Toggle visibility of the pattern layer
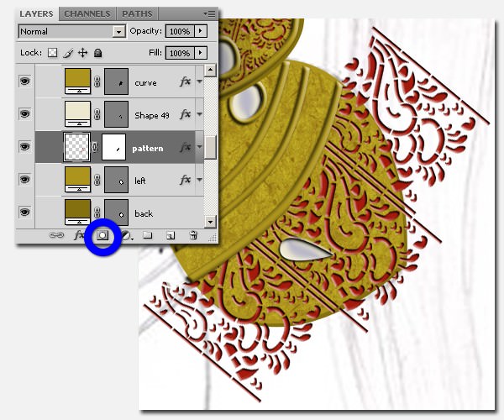Viewport: 504px width, 420px height. pyautogui.click(x=24, y=146)
